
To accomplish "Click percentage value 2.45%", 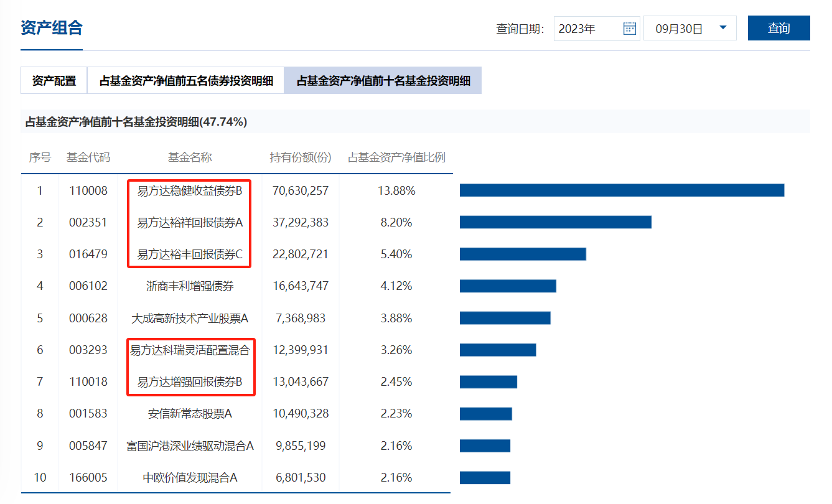I will (396, 382).
